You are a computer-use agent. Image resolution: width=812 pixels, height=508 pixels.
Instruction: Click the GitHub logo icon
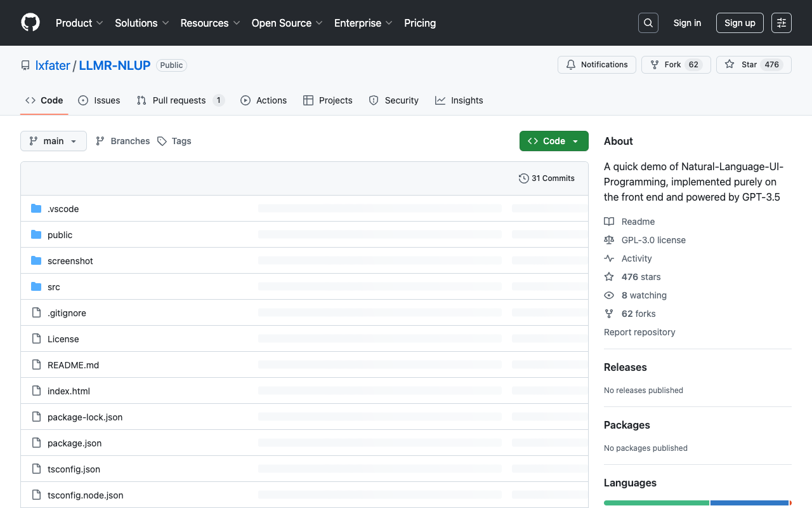pyautogui.click(x=30, y=23)
